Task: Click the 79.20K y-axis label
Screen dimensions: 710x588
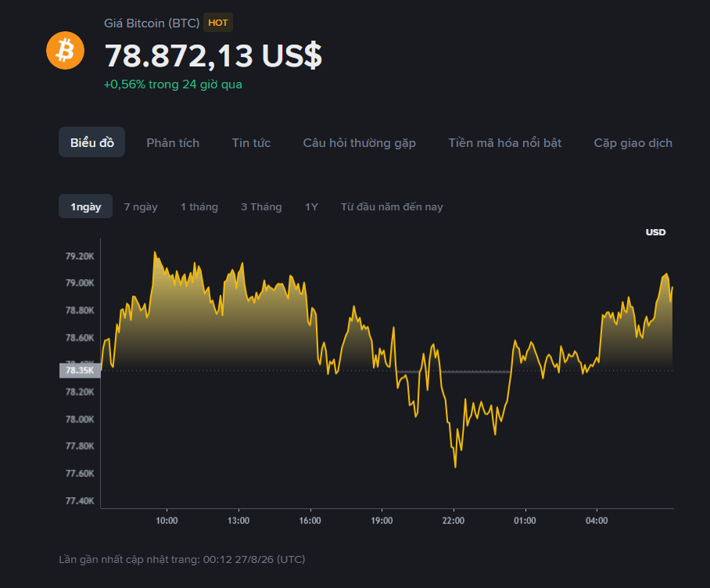Action: point(80,256)
